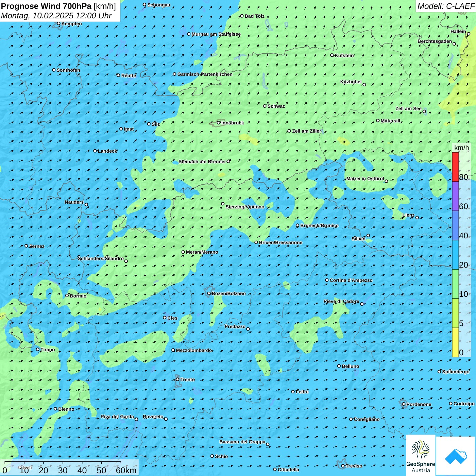Click the 'Prognose Wind 700hPa' title
This screenshot has width=476, height=476.
[46, 6]
